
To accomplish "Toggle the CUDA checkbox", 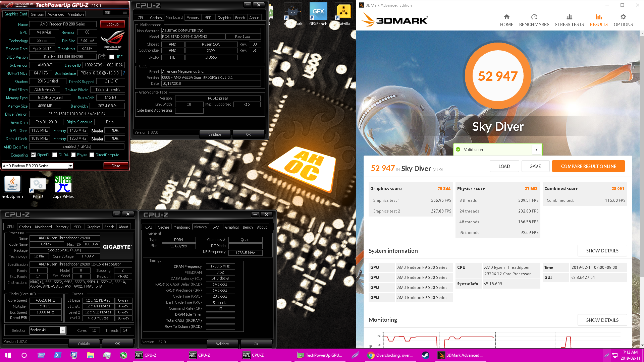I will [x=54, y=155].
